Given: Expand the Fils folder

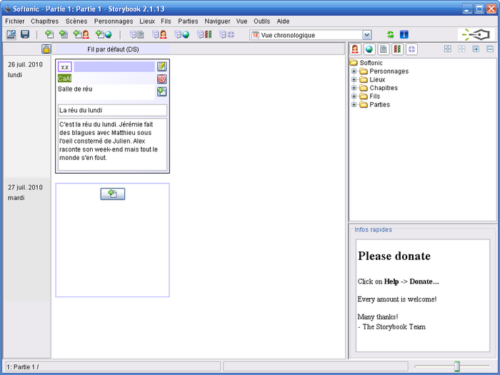Looking at the screenshot, I should tap(354, 96).
